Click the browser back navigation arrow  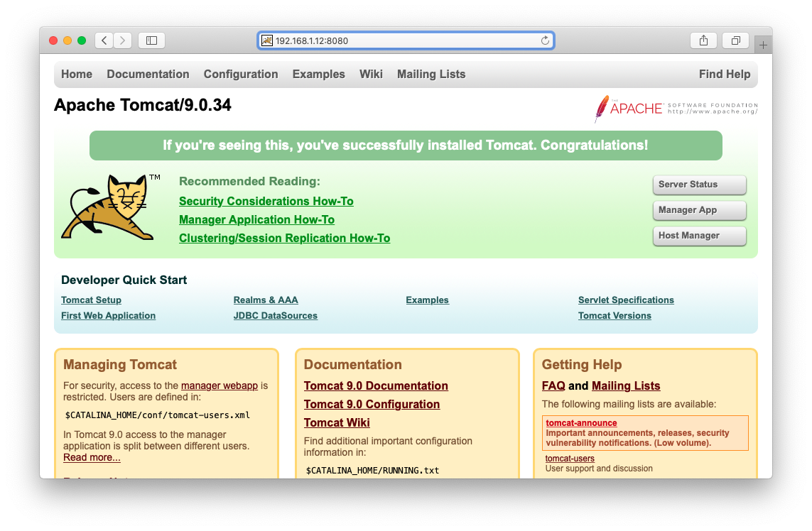click(104, 40)
